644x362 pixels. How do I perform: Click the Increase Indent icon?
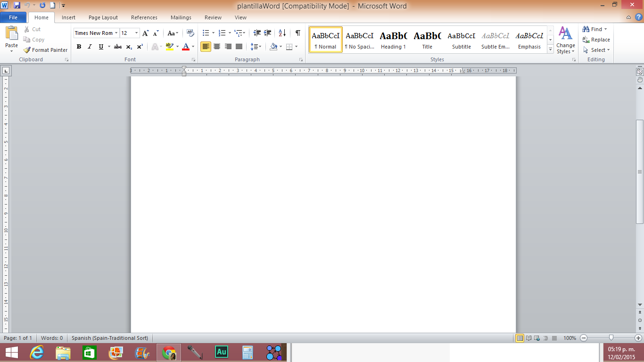268,33
